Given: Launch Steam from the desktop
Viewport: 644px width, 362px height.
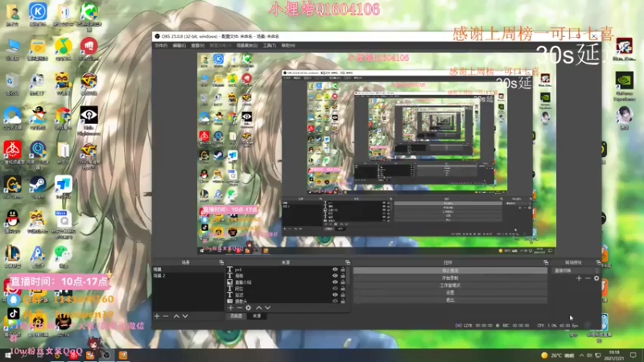Looking at the screenshot, I should 38,185.
